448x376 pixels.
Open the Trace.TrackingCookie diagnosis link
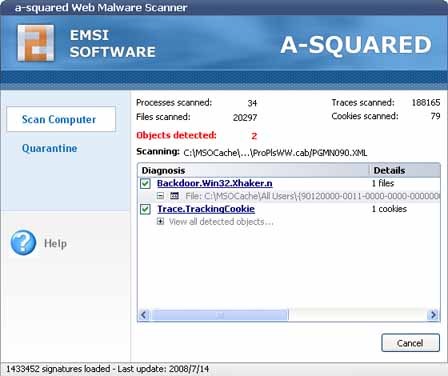(x=206, y=209)
